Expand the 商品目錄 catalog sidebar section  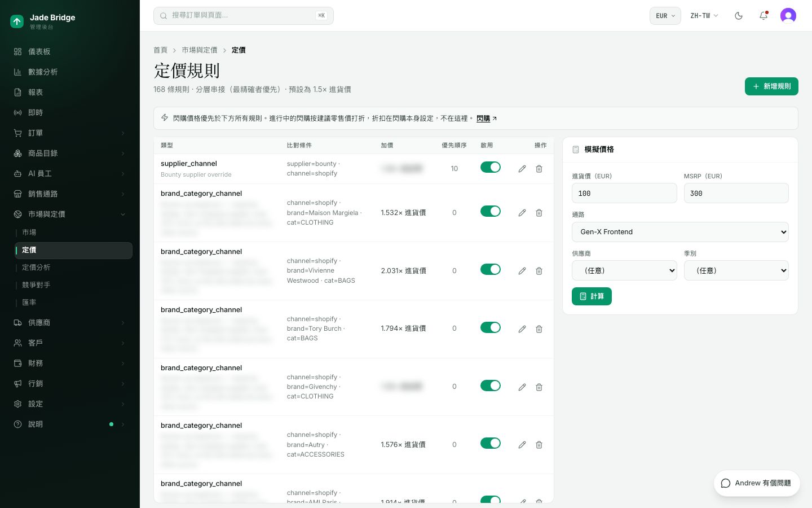[x=70, y=153]
